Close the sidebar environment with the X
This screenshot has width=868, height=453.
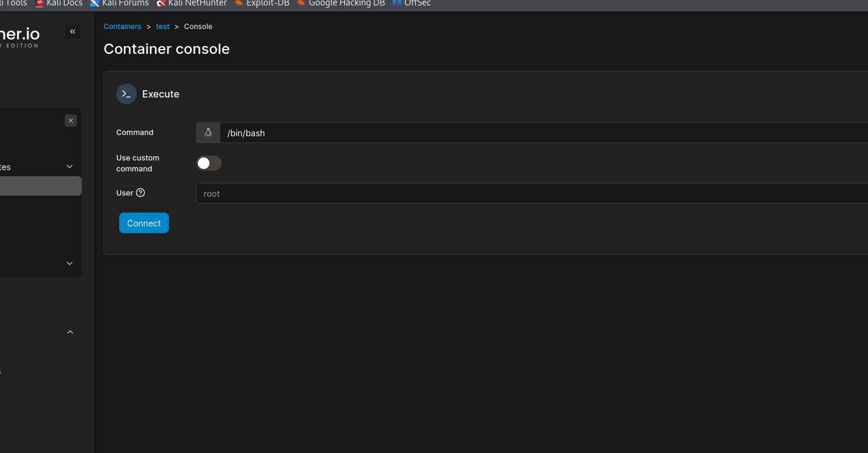pos(71,121)
